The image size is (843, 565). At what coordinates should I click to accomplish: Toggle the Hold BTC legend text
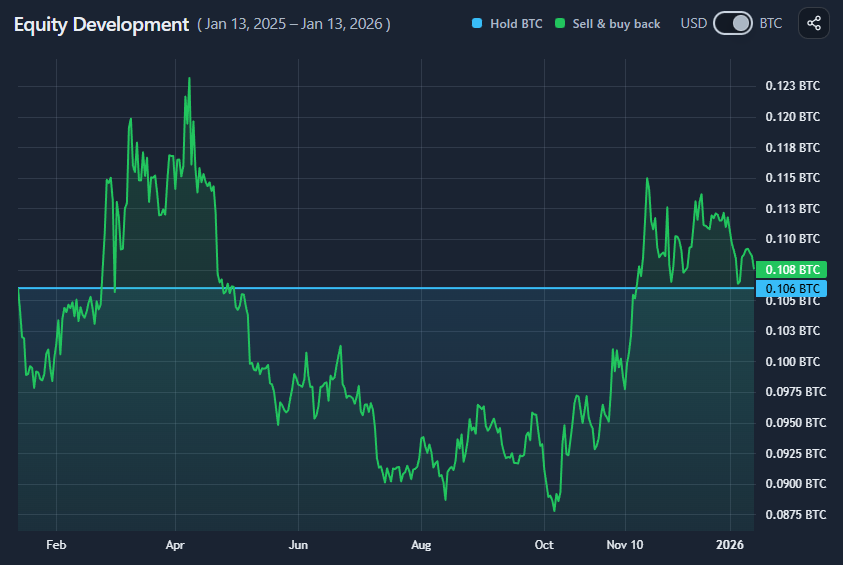point(516,24)
